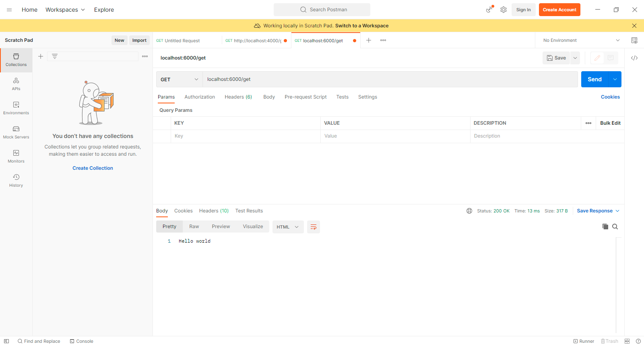The width and height of the screenshot is (644, 346).
Task: Copy the response body to clipboard
Action: click(605, 227)
